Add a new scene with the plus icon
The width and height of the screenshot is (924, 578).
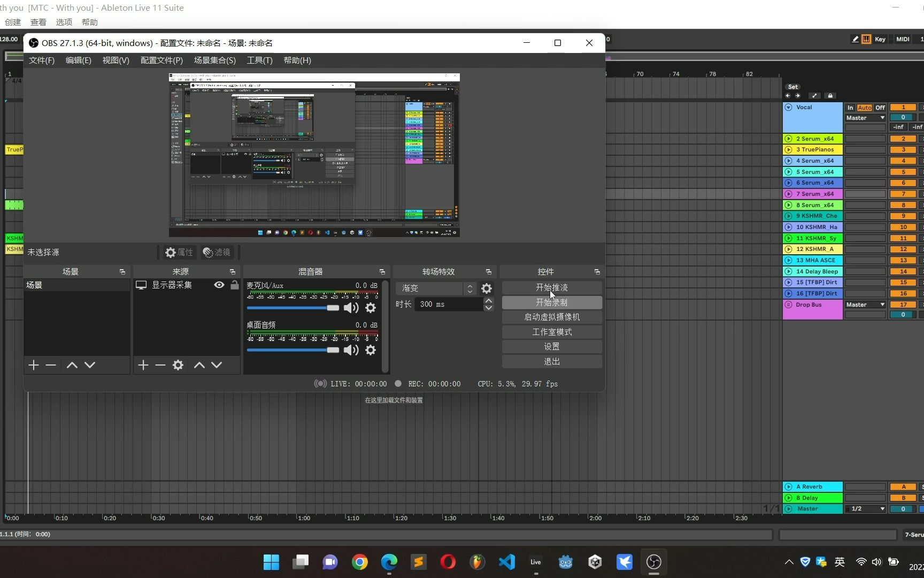coord(34,365)
